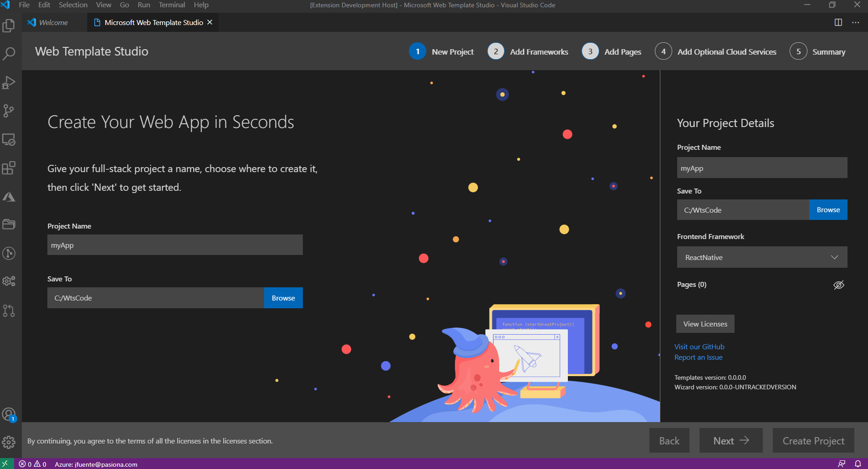Image resolution: width=868 pixels, height=469 pixels.
Task: Open the Terminal menu
Action: [x=172, y=5]
